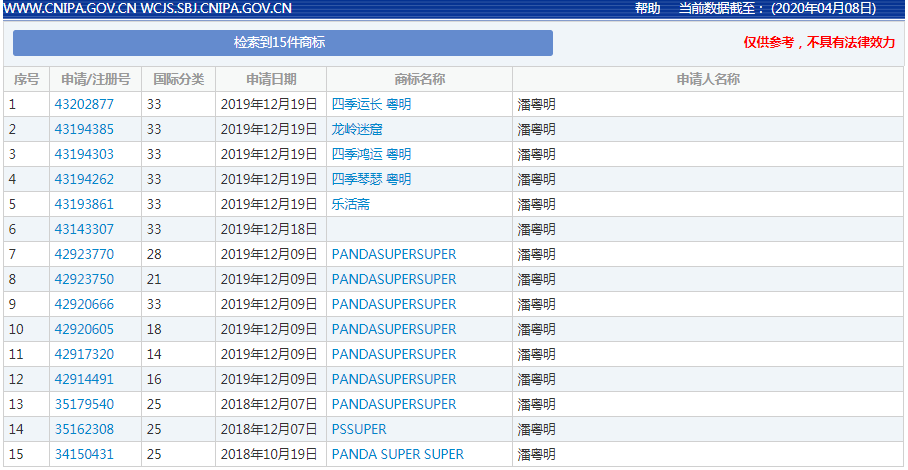Open trademark 四季运长 粤明
The width and height of the screenshot is (908, 470).
point(371,104)
